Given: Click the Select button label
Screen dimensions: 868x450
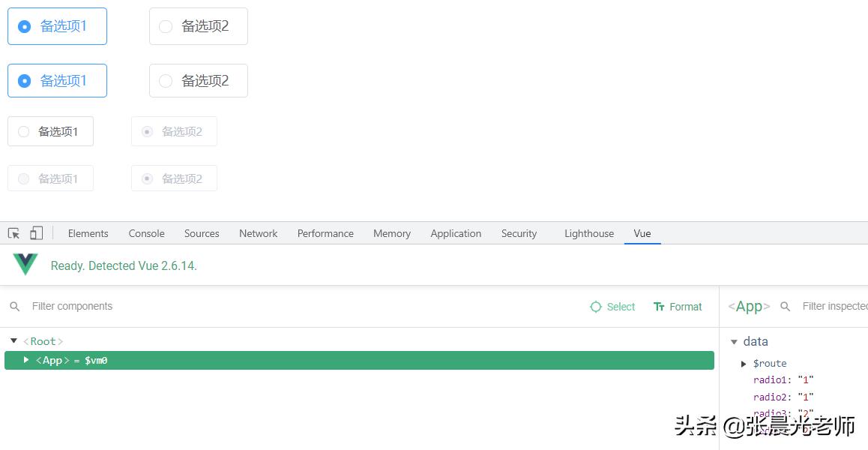Looking at the screenshot, I should tap(621, 307).
